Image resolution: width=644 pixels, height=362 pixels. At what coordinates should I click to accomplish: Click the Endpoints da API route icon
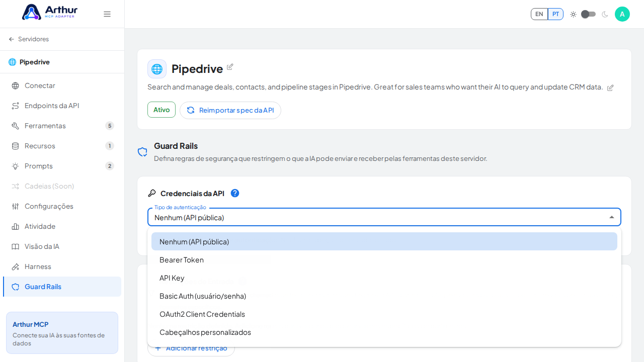pos(16,106)
